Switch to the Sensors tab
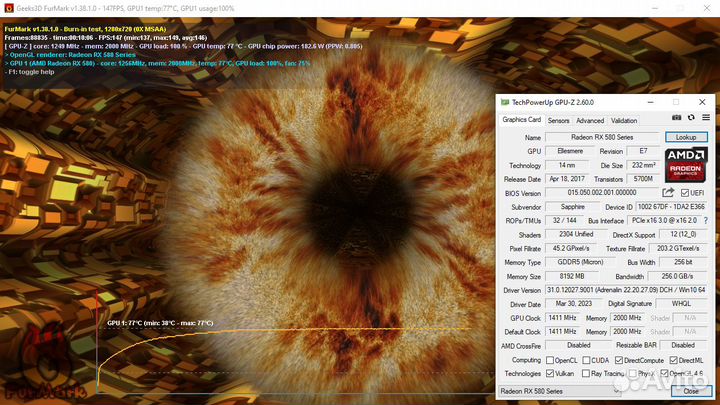This screenshot has height=405, width=720. (558, 121)
